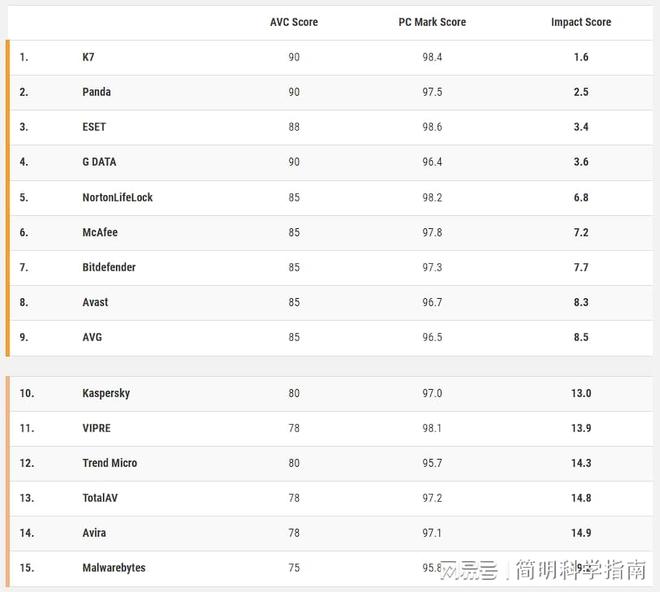660x592 pixels.
Task: Select the Avira product name
Action: click(x=96, y=533)
